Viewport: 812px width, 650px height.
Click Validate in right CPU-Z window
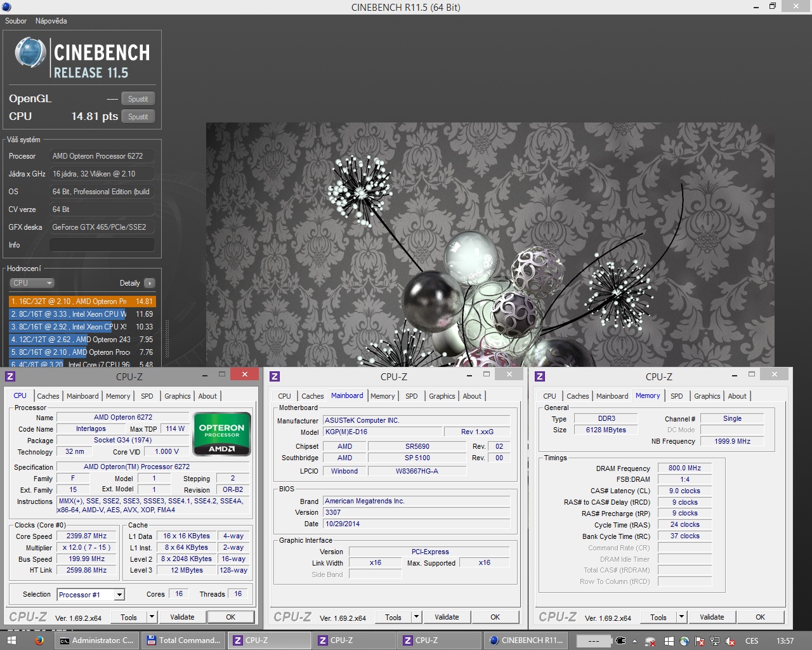pyautogui.click(x=712, y=617)
